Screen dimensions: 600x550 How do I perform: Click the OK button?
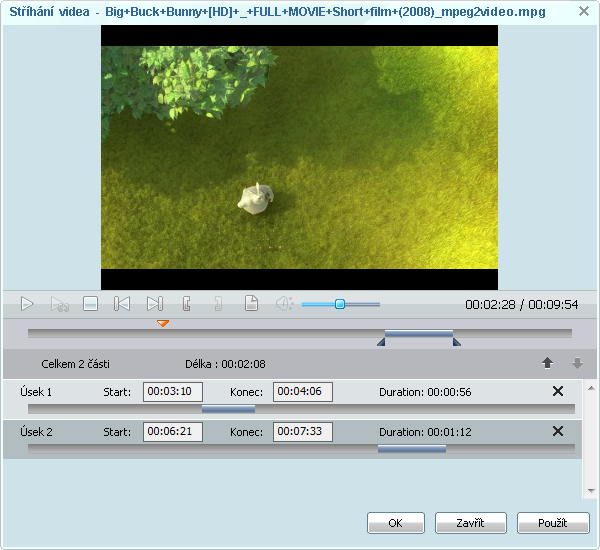[x=396, y=523]
